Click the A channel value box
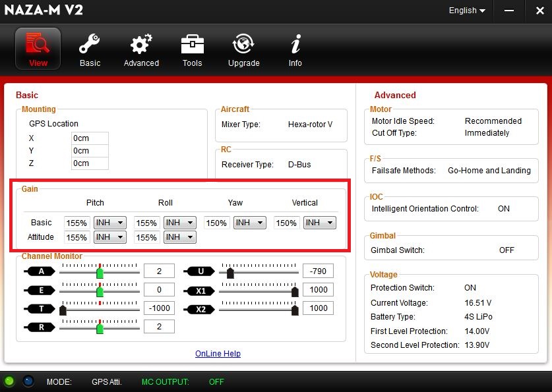This screenshot has height=392, width=552. coord(159,271)
